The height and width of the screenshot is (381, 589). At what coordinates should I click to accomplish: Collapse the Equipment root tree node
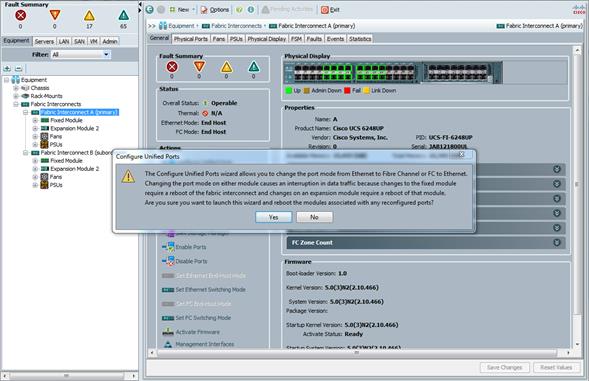click(x=6, y=80)
